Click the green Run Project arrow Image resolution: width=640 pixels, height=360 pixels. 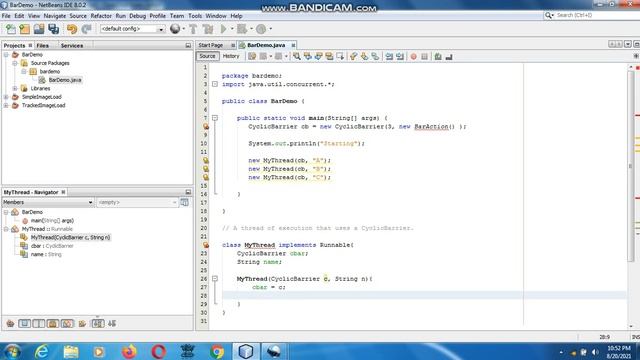point(223,29)
